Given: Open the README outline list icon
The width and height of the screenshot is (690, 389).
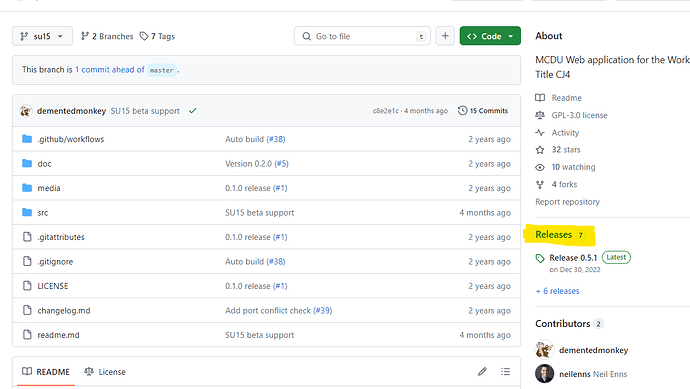Looking at the screenshot, I should 505,372.
